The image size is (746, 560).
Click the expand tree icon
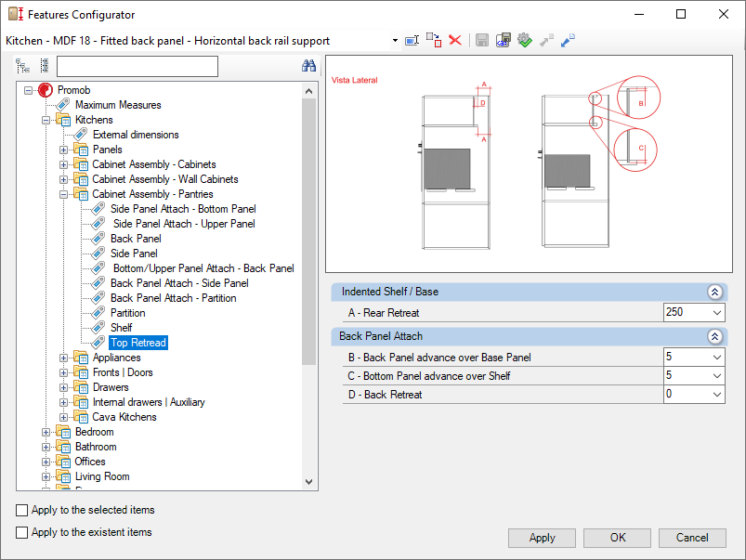[22, 66]
